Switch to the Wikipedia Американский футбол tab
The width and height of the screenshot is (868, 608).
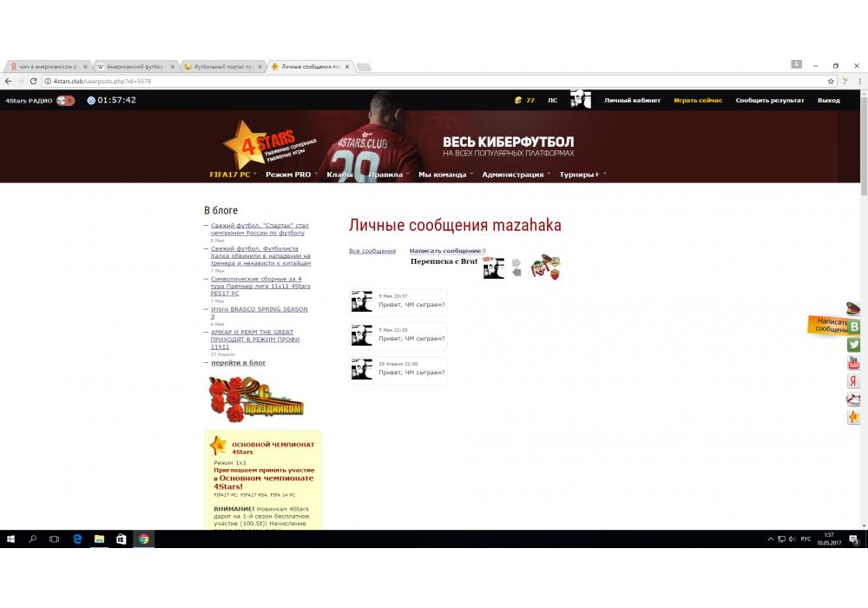[135, 67]
